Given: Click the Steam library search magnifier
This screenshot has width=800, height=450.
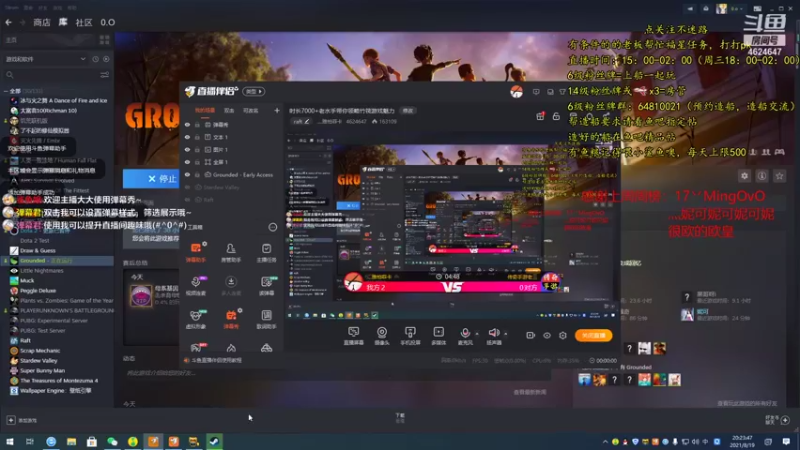Looking at the screenshot, I should pos(10,75).
